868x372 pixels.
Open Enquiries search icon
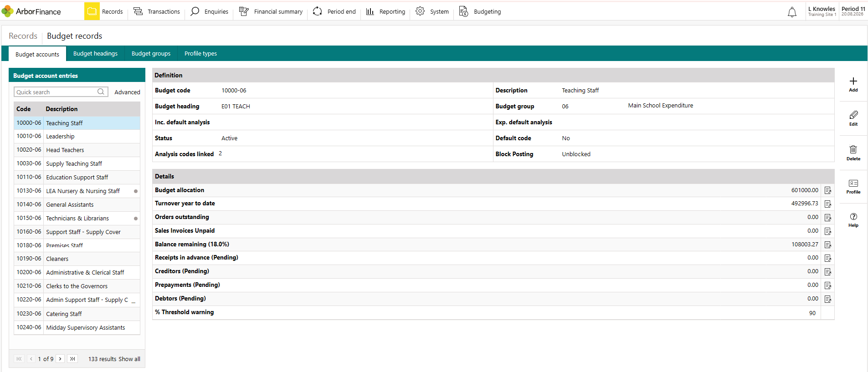pos(195,11)
